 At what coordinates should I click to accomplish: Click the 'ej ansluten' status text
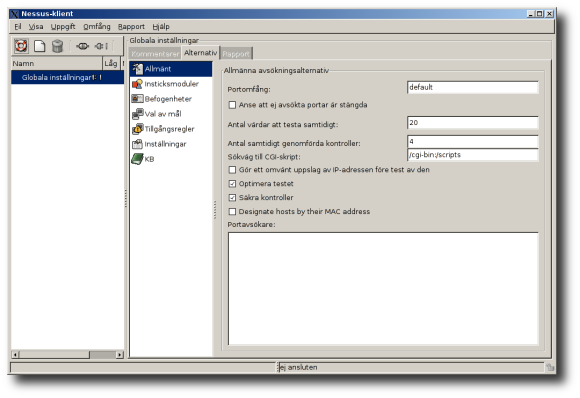(298, 367)
